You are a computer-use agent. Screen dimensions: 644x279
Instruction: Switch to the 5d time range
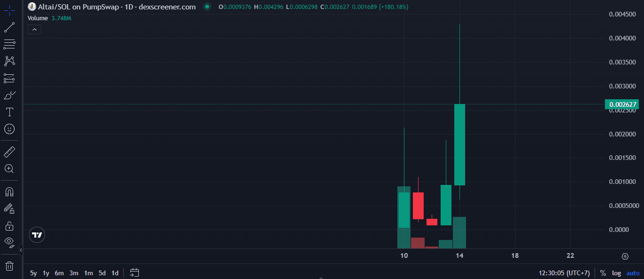pyautogui.click(x=102, y=273)
